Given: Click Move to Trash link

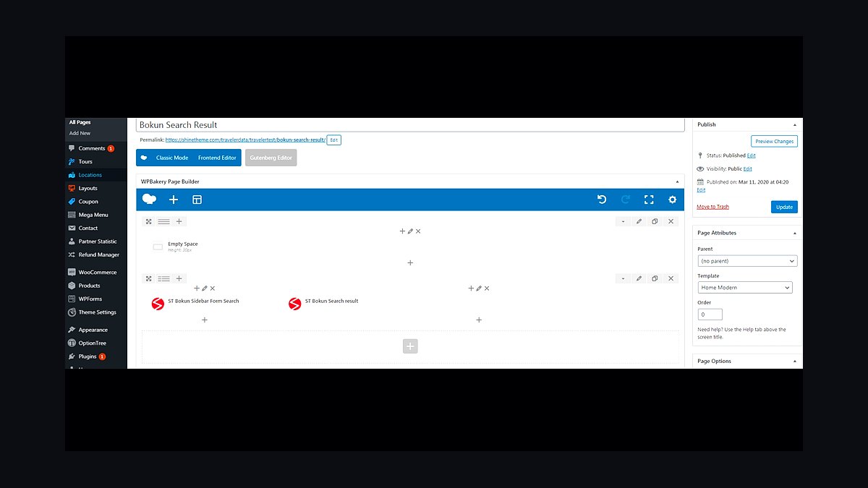Looking at the screenshot, I should tap(712, 207).
